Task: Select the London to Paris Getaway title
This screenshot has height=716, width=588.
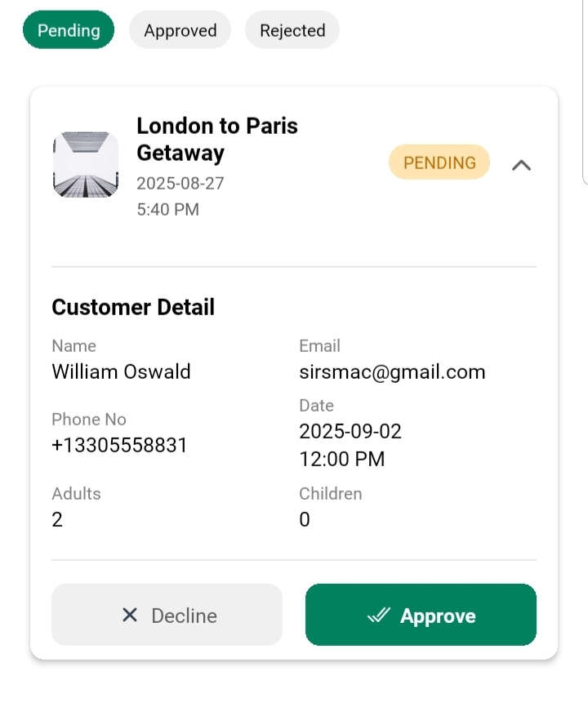Action: [217, 139]
